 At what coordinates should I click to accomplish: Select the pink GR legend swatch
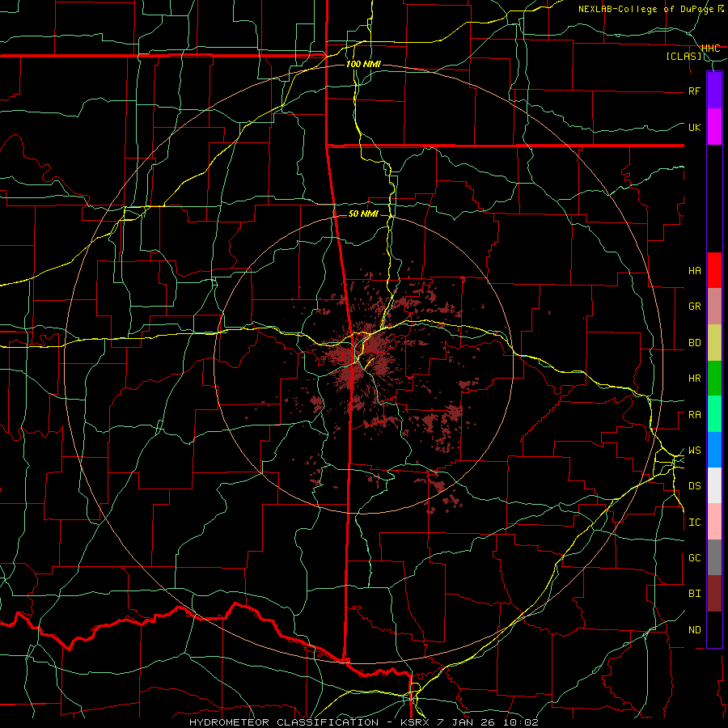pos(714,307)
